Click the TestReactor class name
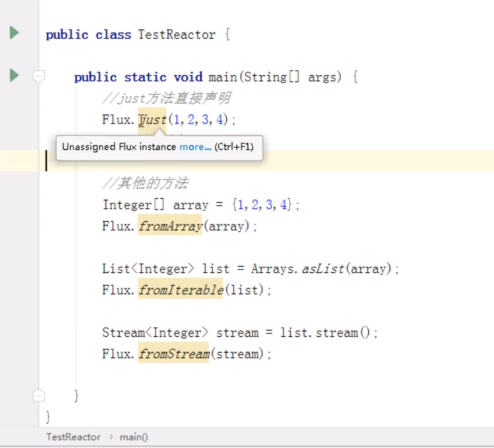 point(177,34)
